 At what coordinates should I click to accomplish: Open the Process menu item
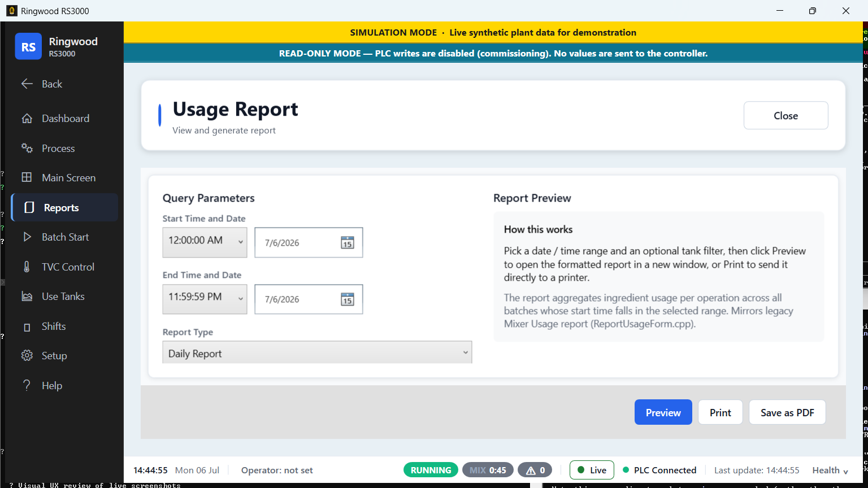click(64, 148)
